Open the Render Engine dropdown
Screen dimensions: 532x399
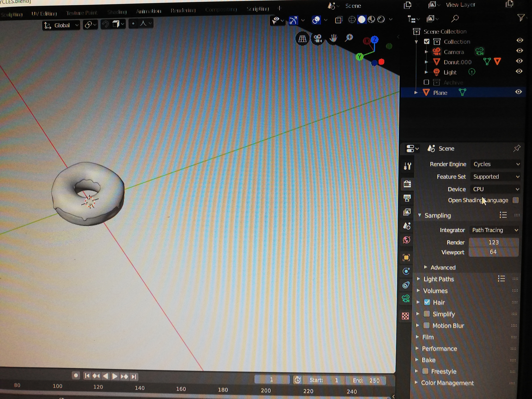[x=496, y=164]
